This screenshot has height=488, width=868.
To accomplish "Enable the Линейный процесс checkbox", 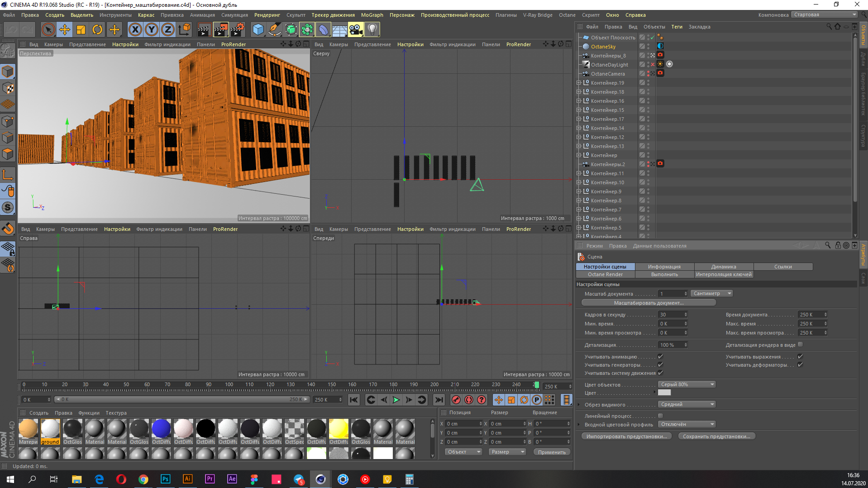I will 660,416.
